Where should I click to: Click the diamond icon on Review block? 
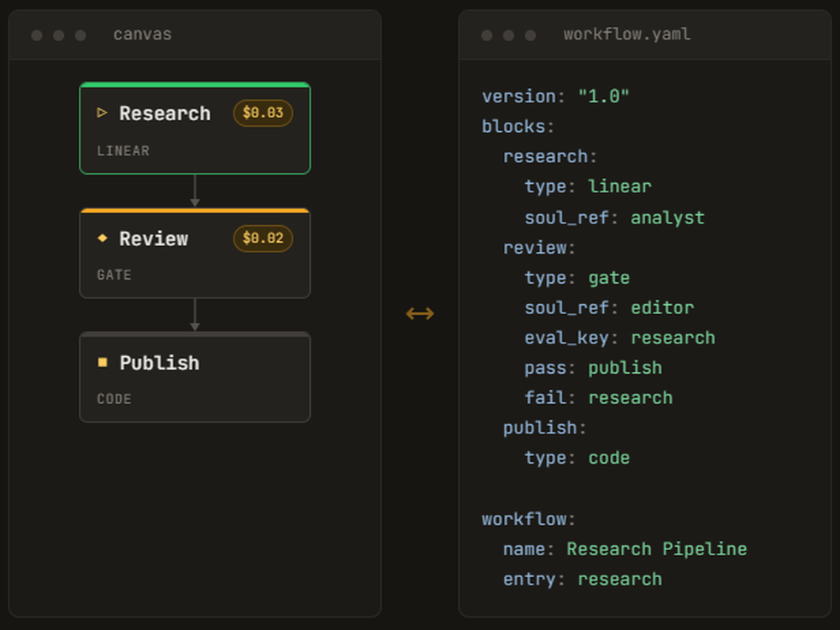pos(102,238)
